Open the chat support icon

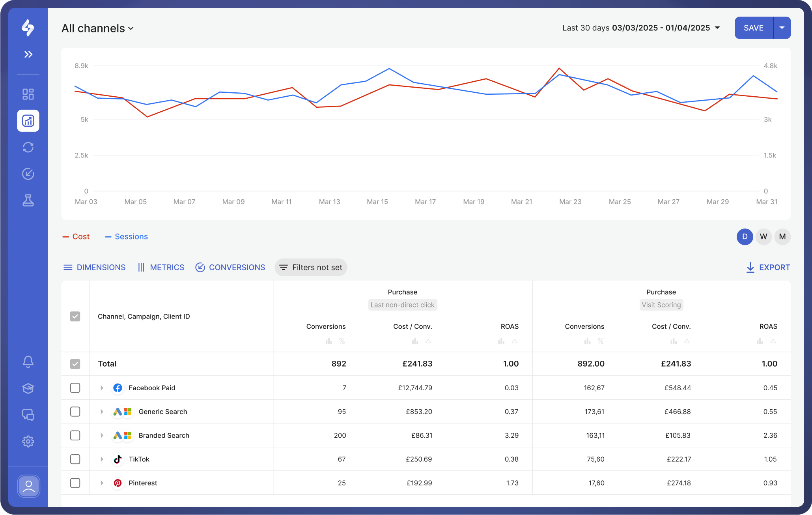(28, 415)
